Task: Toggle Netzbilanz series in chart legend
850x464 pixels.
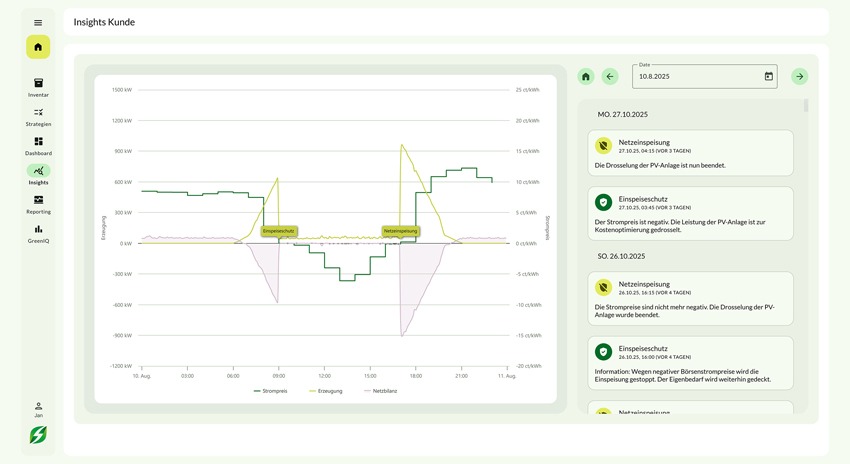Action: [x=380, y=391]
